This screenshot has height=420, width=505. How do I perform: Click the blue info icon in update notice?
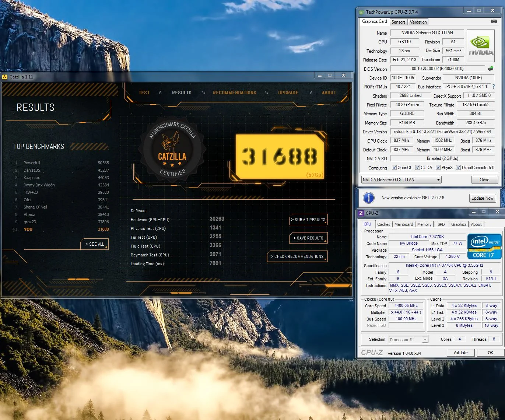(369, 198)
